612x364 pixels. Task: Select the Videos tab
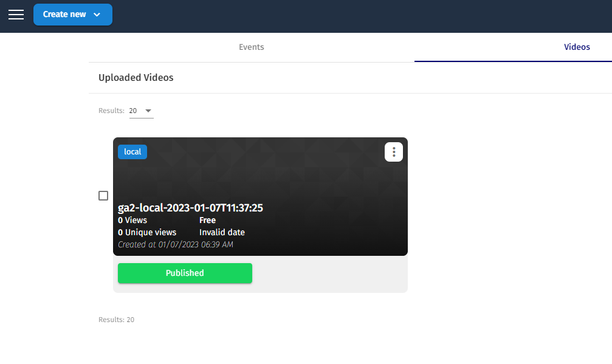(x=576, y=47)
